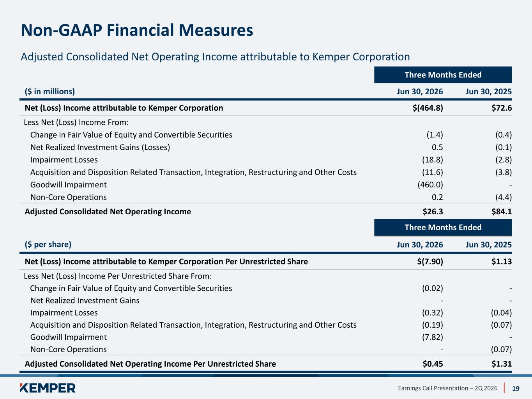
Task: Click the '0.2' non-core operations value
Action: (x=437, y=197)
